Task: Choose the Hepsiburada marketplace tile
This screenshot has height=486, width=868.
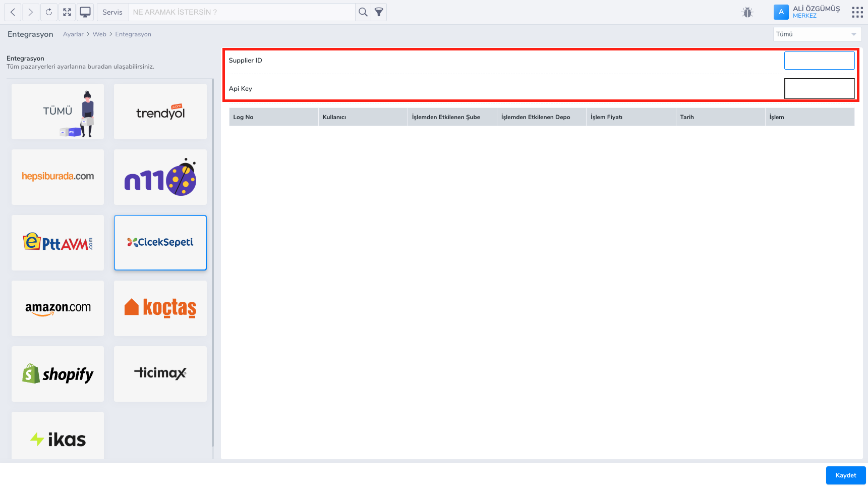Action: point(58,177)
